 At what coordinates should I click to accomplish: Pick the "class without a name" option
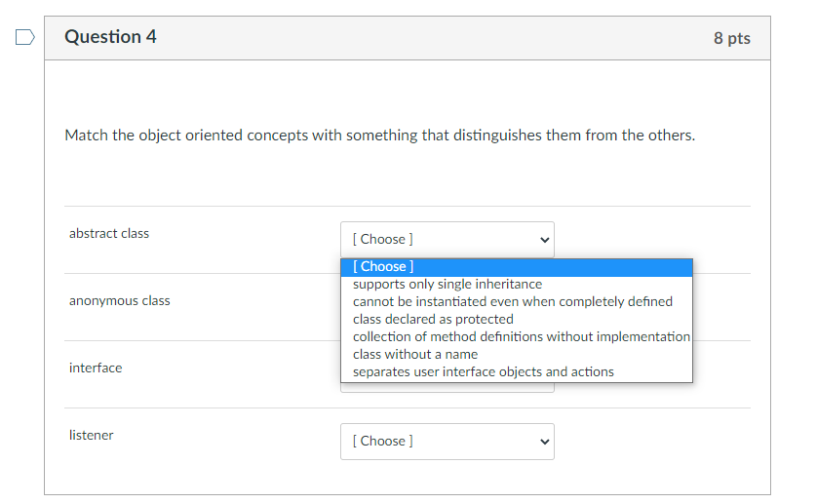point(415,354)
